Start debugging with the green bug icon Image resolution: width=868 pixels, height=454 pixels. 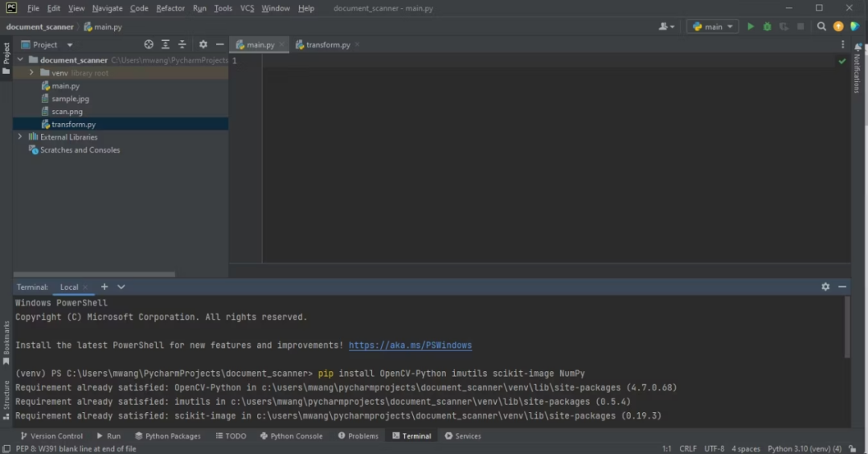767,27
